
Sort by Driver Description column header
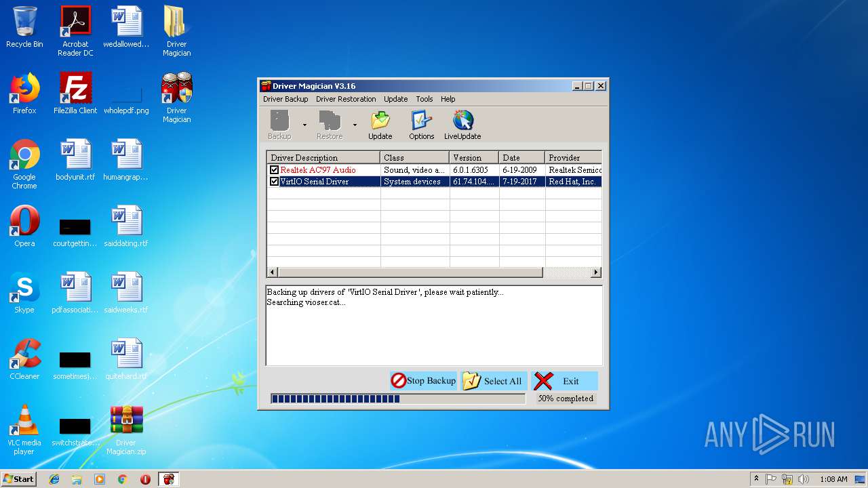323,157
